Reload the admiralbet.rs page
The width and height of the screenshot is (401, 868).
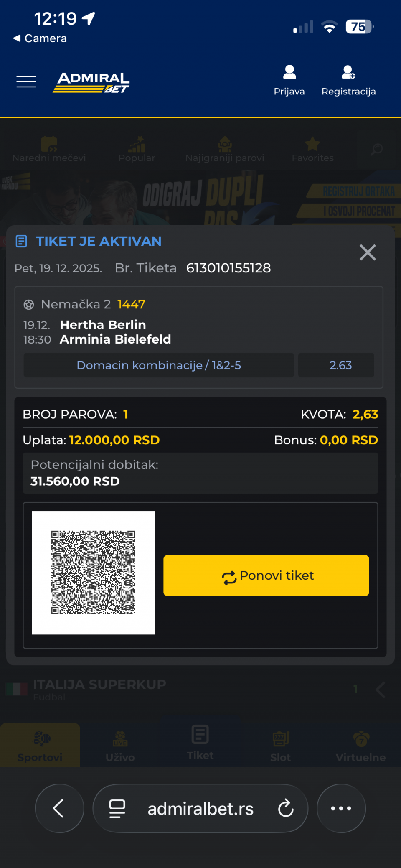[x=286, y=808]
